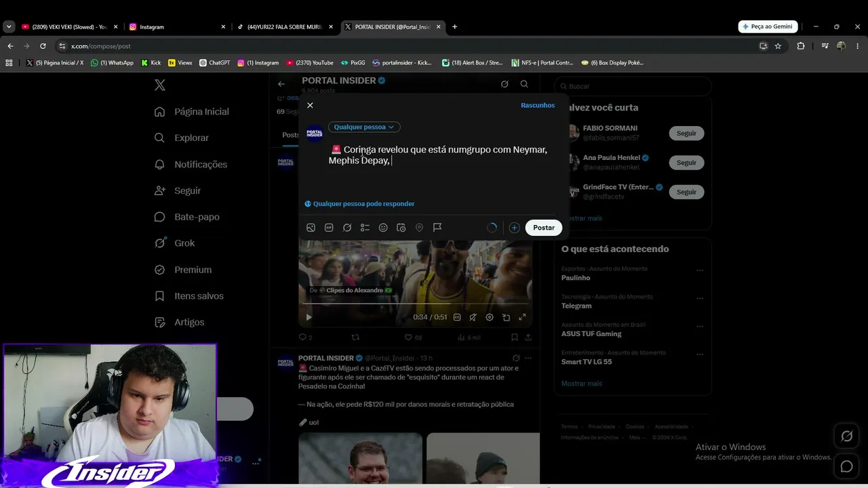Reload the current page

pyautogui.click(x=43, y=46)
